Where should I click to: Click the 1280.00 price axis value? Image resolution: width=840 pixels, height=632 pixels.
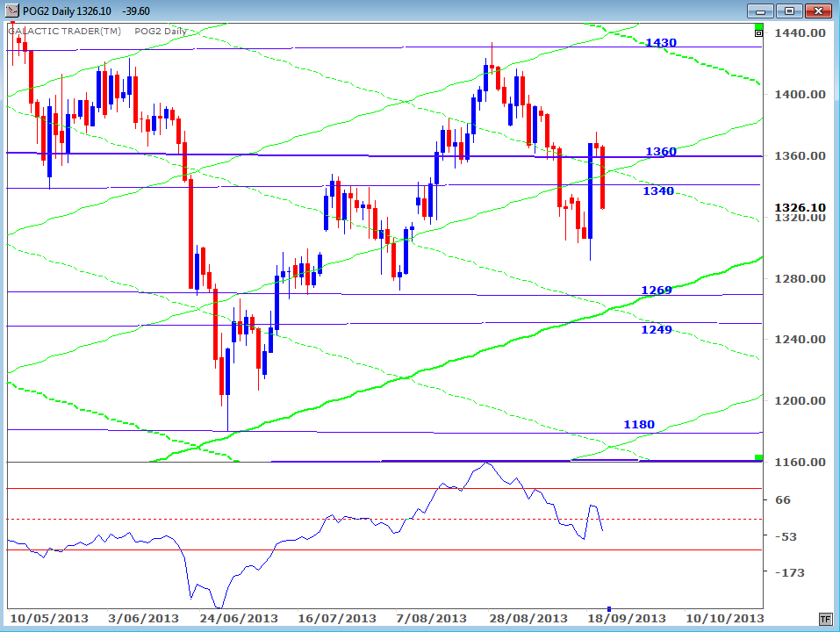[x=800, y=278]
